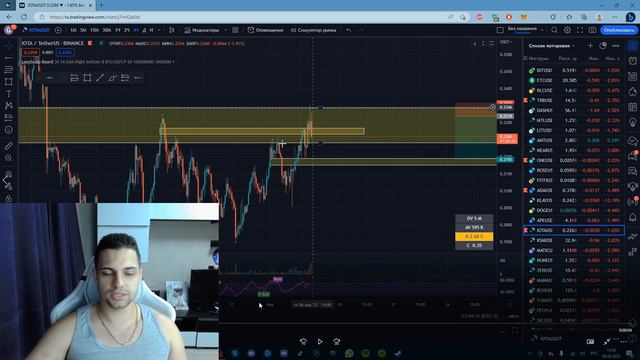This screenshot has width=640, height=360.
Task: Select the text annotation tool
Action: pos(9,94)
